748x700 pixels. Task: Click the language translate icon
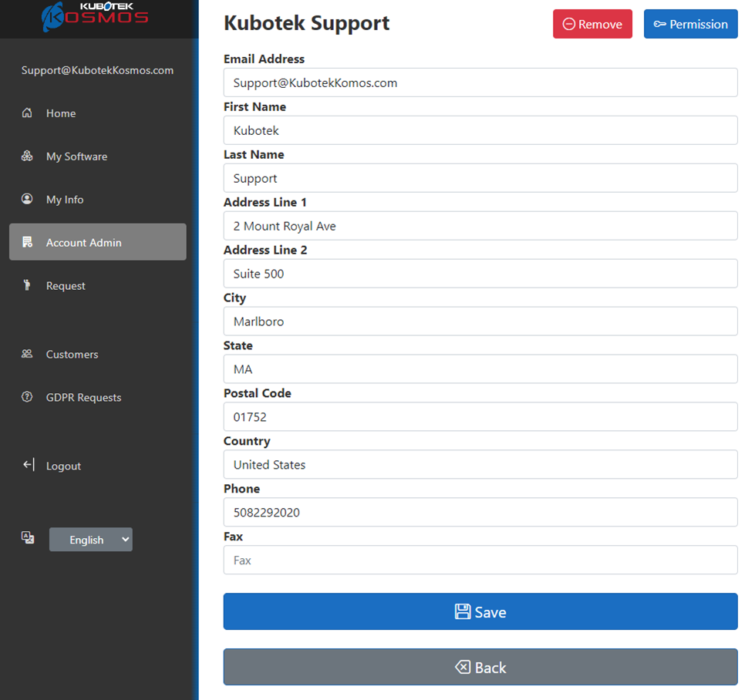click(x=28, y=538)
